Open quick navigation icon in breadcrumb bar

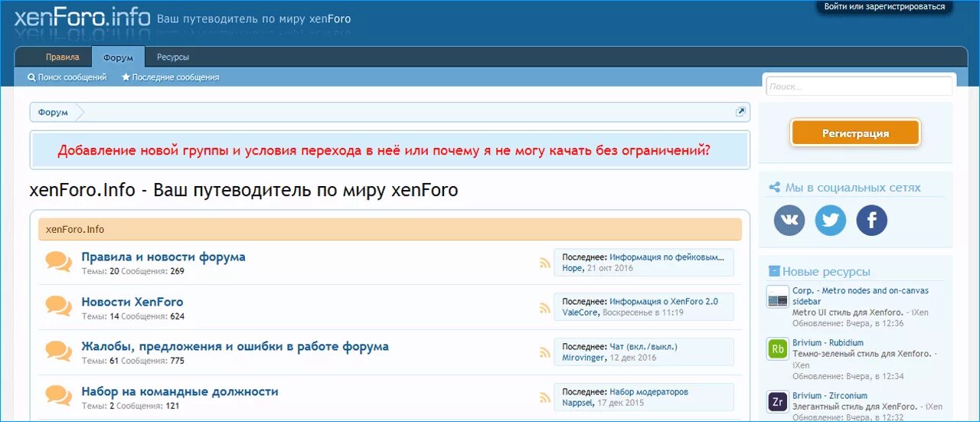pyautogui.click(x=740, y=112)
